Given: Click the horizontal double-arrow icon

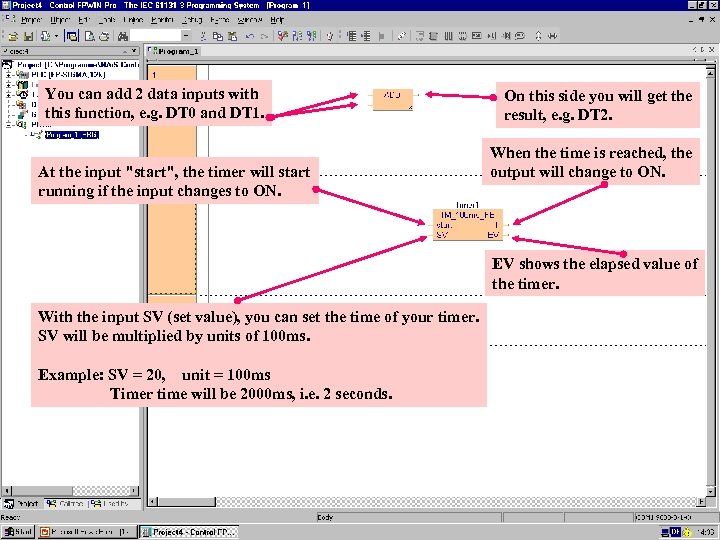Looking at the screenshot, I should [x=553, y=36].
